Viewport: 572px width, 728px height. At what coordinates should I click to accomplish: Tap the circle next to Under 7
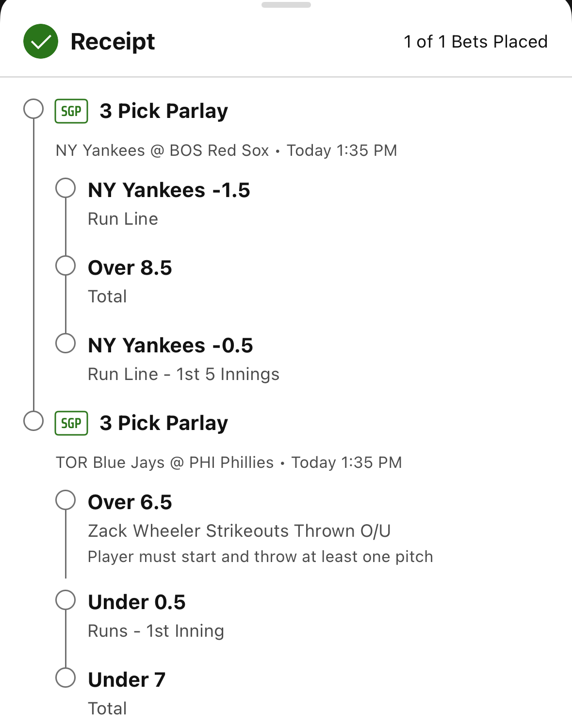(x=65, y=678)
